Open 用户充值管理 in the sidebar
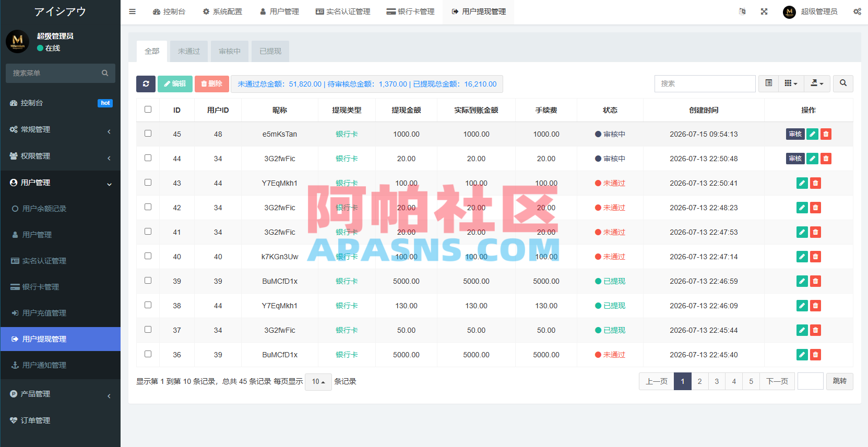868x447 pixels. pyautogui.click(x=61, y=313)
